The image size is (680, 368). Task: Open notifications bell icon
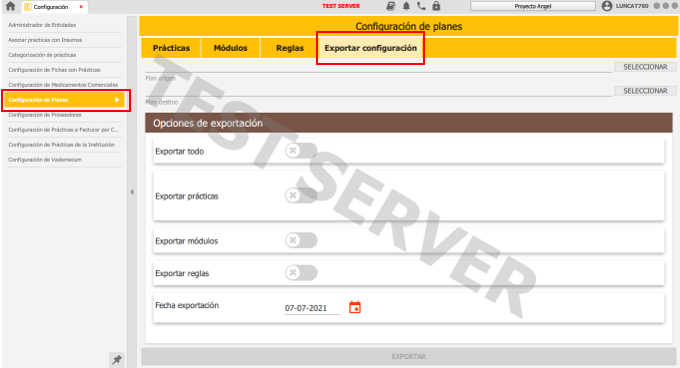(406, 6)
